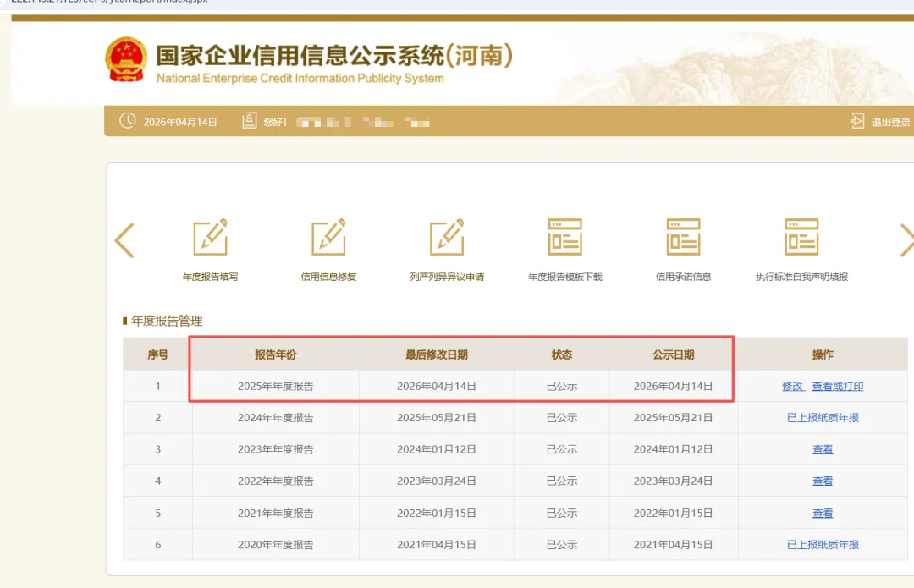
Task: Click publication date 2022年01月15日 in 2021 row
Action: (674, 513)
